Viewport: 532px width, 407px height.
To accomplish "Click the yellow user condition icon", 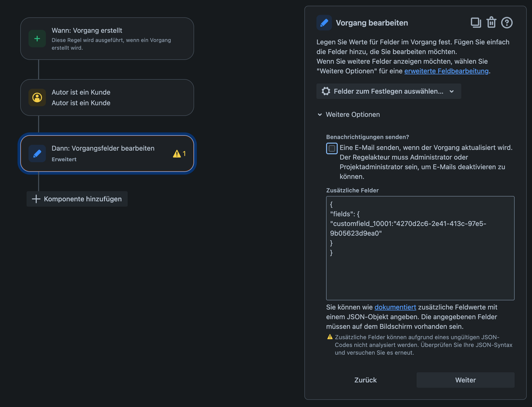I will pyautogui.click(x=37, y=97).
